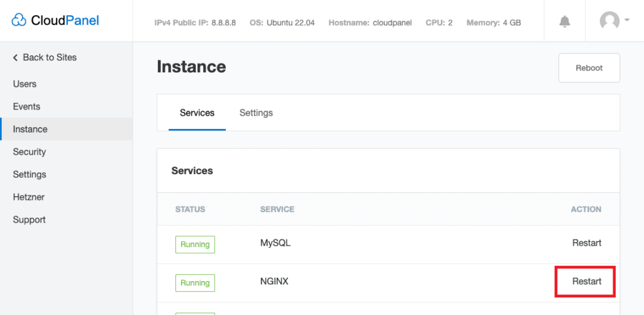Expand the account dropdown arrow
The height and width of the screenshot is (315, 644).
coord(627,21)
